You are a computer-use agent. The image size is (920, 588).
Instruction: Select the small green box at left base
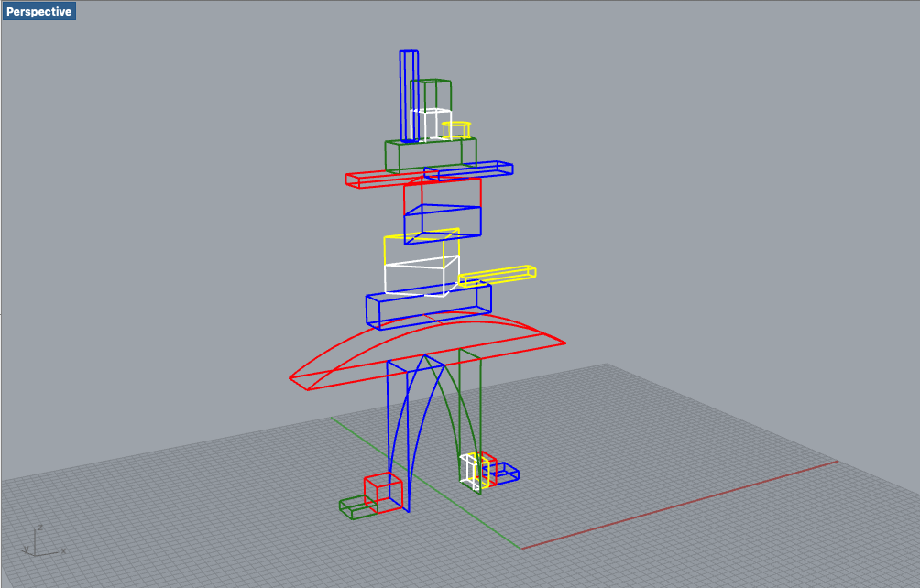tap(358, 506)
